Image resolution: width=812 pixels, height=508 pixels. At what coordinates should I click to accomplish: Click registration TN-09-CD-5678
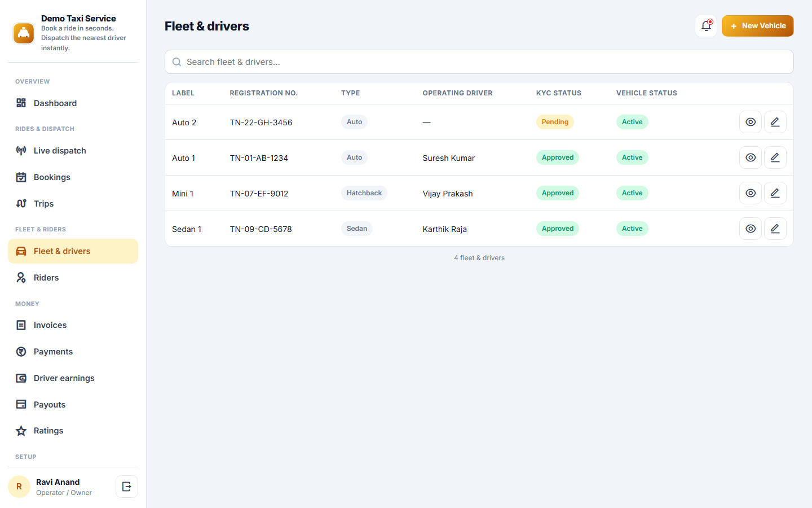click(261, 229)
